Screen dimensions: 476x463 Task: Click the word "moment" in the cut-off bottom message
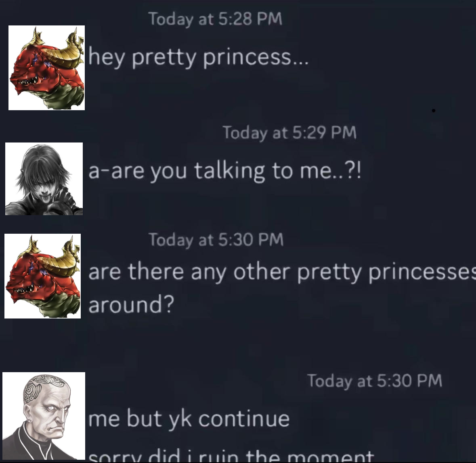(x=331, y=457)
